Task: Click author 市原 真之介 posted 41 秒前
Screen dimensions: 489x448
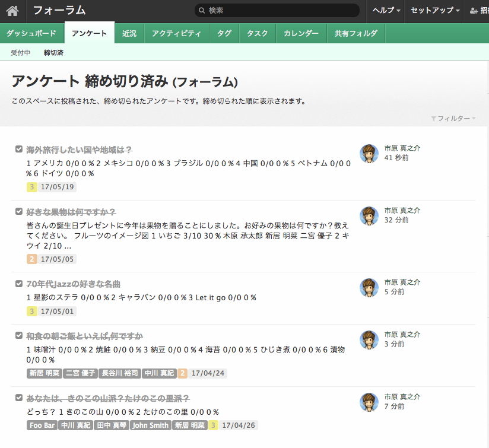Action: (x=402, y=148)
